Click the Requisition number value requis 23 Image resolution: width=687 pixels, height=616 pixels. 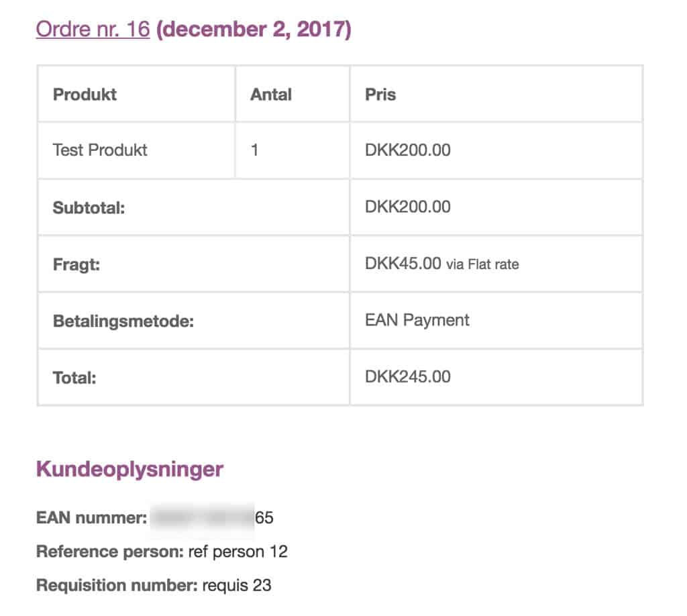(x=237, y=585)
